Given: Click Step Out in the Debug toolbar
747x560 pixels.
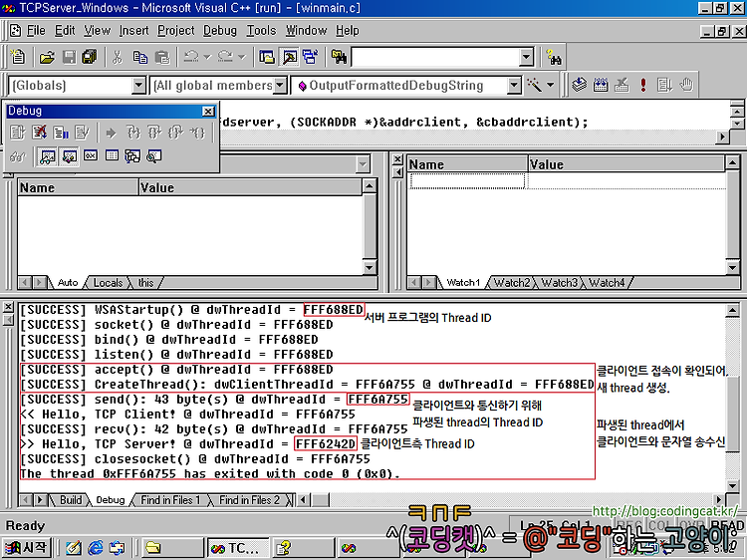Looking at the screenshot, I should pos(175,132).
